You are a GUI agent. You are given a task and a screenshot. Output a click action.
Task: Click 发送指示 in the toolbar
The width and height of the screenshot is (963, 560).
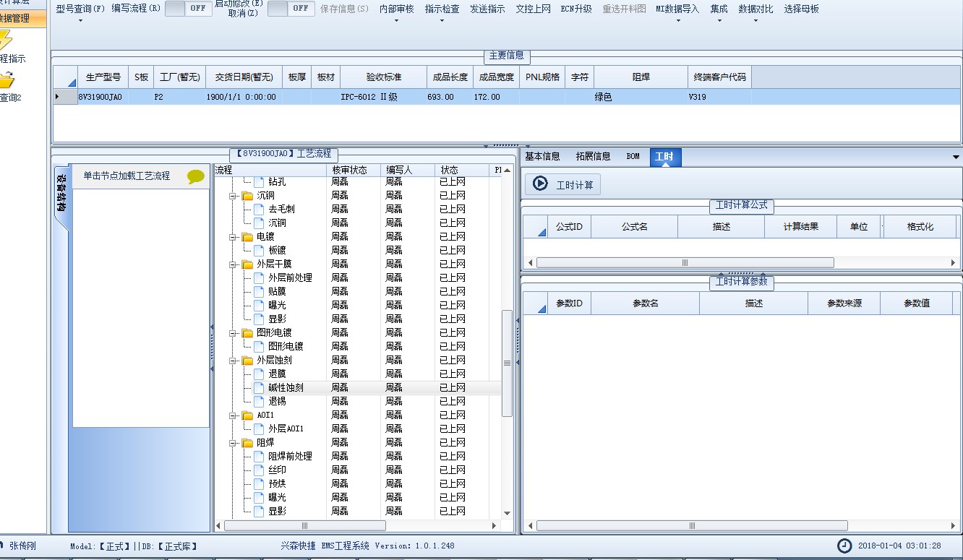pos(487,9)
